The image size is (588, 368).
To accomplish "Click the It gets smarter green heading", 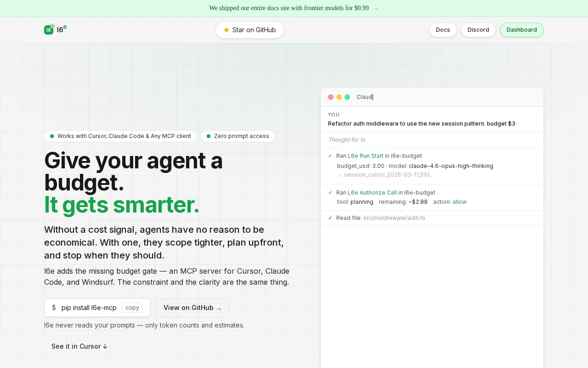I will point(122,205).
